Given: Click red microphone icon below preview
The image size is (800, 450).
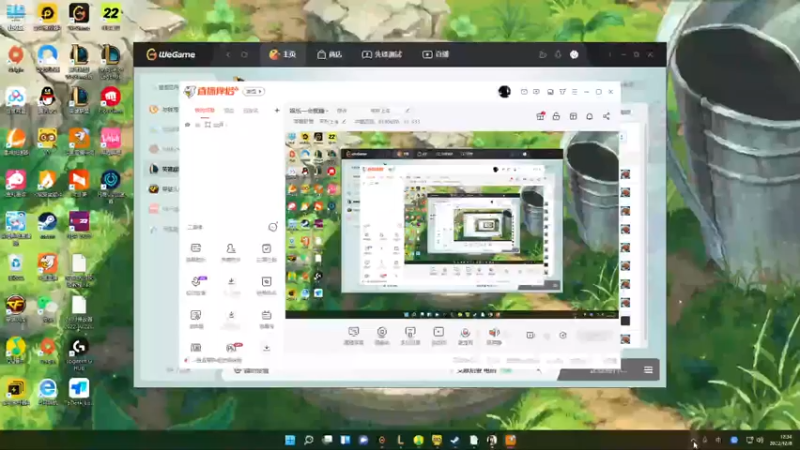Looking at the screenshot, I should click(465, 335).
